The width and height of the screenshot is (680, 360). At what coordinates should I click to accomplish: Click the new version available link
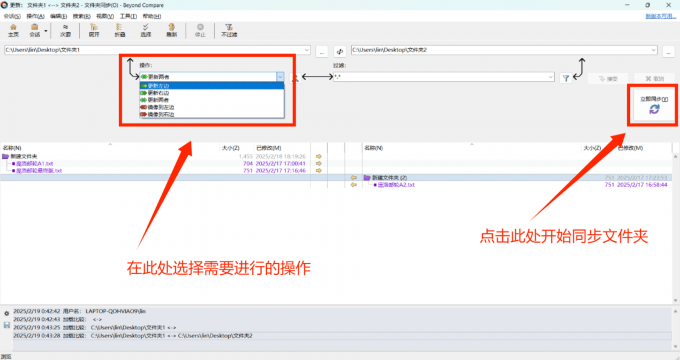tap(660, 16)
